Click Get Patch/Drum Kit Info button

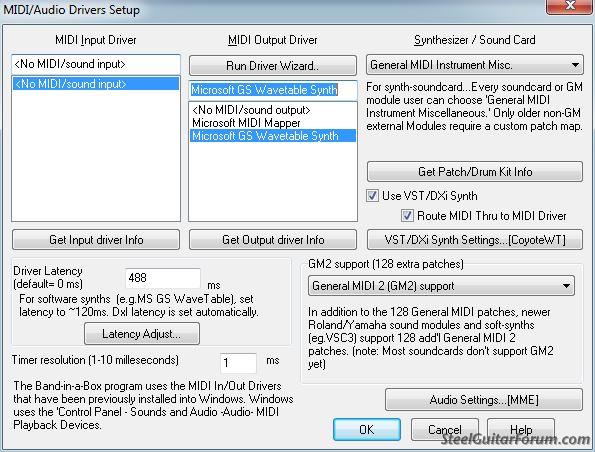click(x=475, y=172)
